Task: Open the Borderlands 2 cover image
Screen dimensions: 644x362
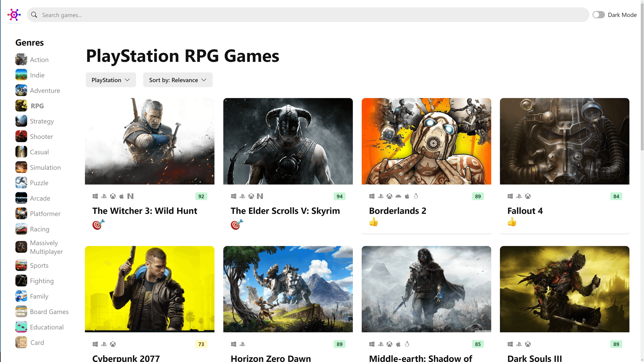Action: 426,141
